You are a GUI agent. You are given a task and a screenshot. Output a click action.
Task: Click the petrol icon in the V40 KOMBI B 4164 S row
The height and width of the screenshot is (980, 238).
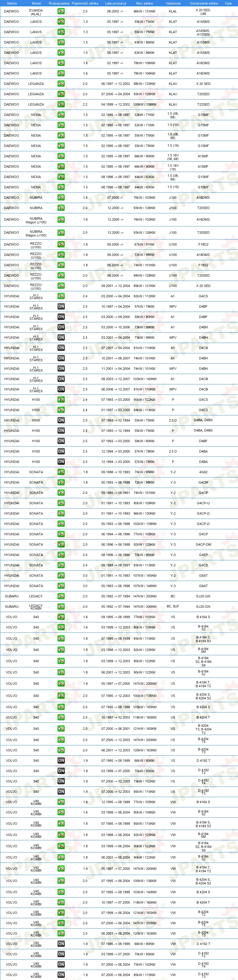tap(61, 802)
